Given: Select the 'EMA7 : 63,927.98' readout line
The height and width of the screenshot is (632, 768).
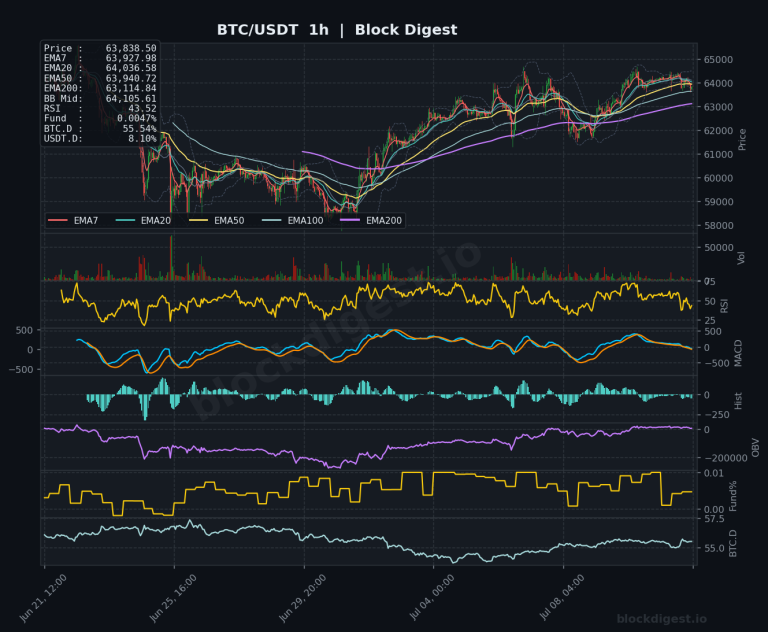Looking at the screenshot, I should coord(100,58).
